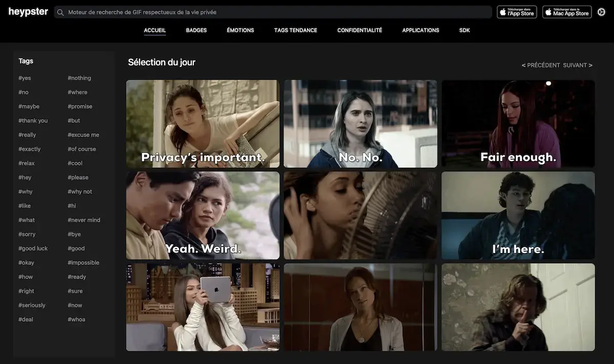614x364 pixels.
Task: Select the #but tag
Action: tap(74, 121)
